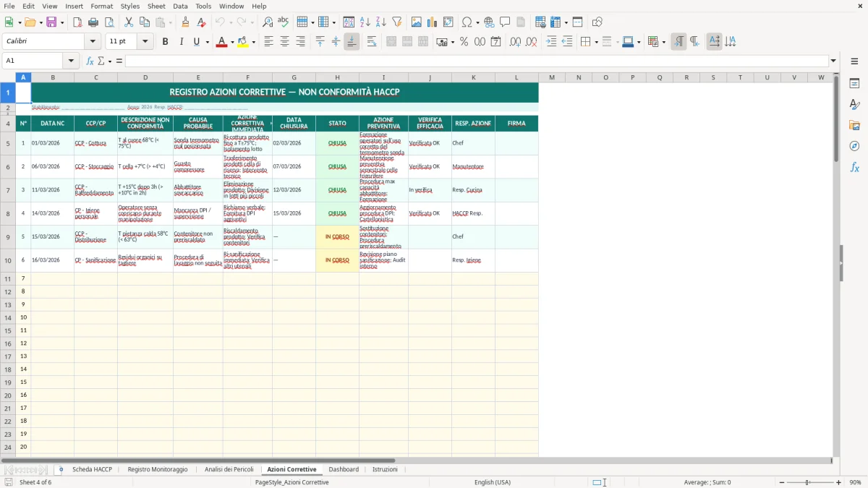Increase indent
The height and width of the screenshot is (488, 868).
coord(551,42)
